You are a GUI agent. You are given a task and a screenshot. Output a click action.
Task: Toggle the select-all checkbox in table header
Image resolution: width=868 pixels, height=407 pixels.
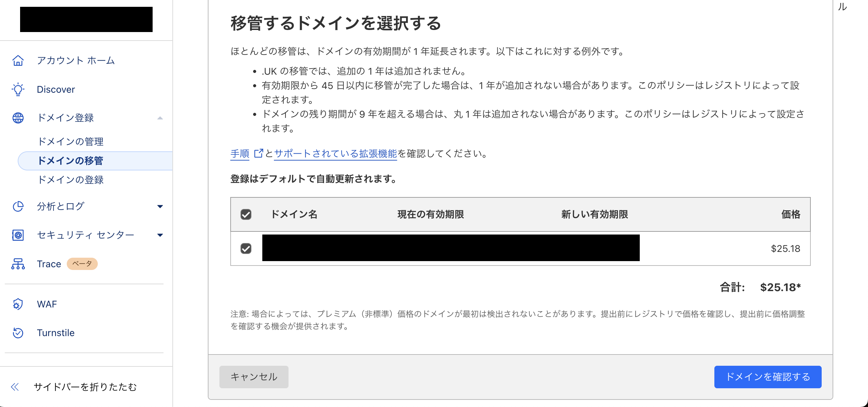pos(246,214)
